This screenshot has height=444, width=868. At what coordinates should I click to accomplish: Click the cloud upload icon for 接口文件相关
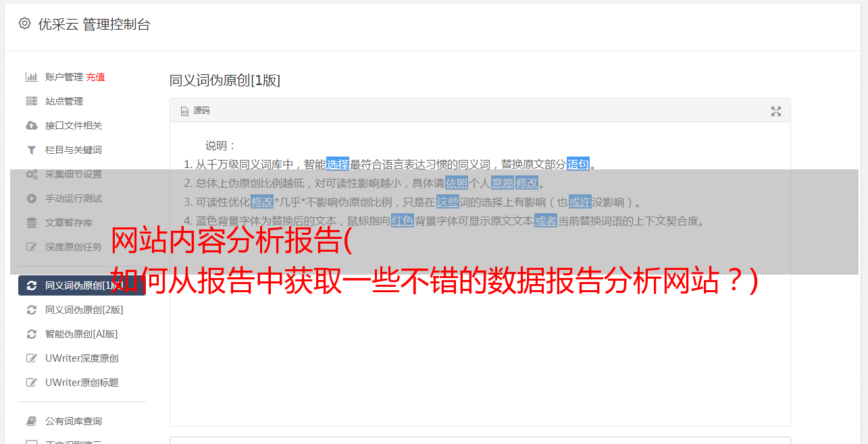31,126
